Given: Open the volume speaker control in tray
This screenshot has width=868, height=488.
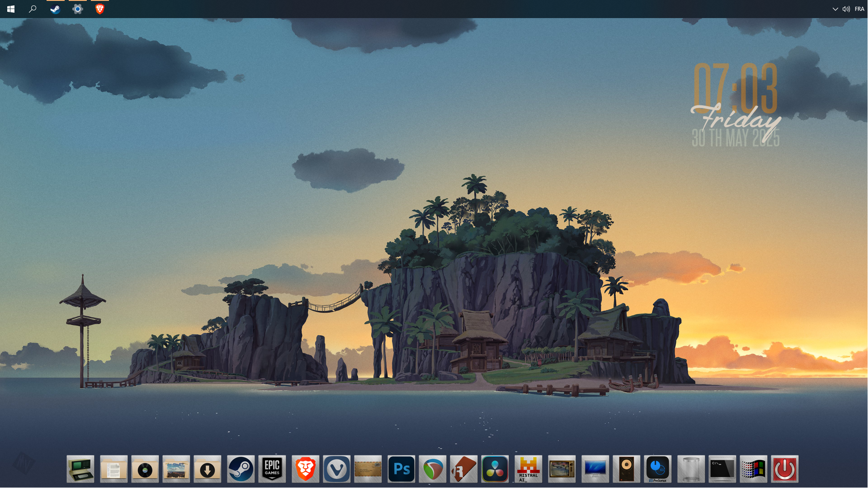Looking at the screenshot, I should pyautogui.click(x=846, y=9).
